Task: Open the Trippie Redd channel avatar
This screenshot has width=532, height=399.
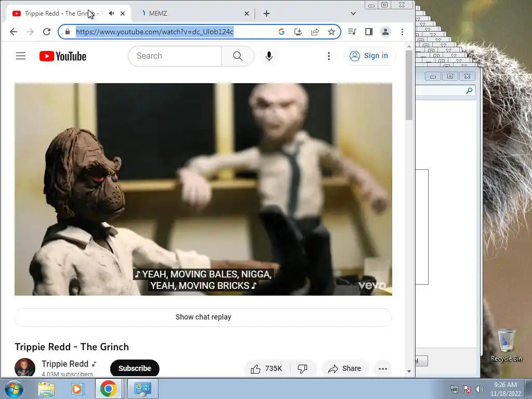Action: tap(25, 367)
